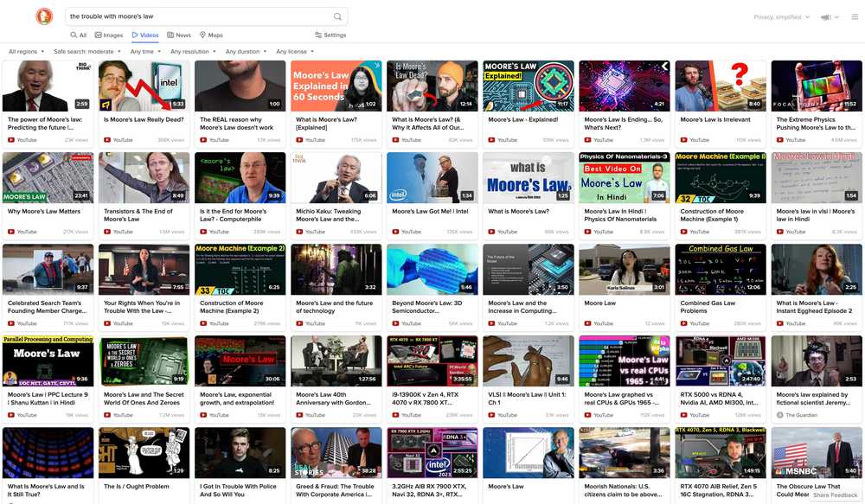This screenshot has width=865, height=504.
Task: Click the megaphone icon in header
Action: [825, 16]
